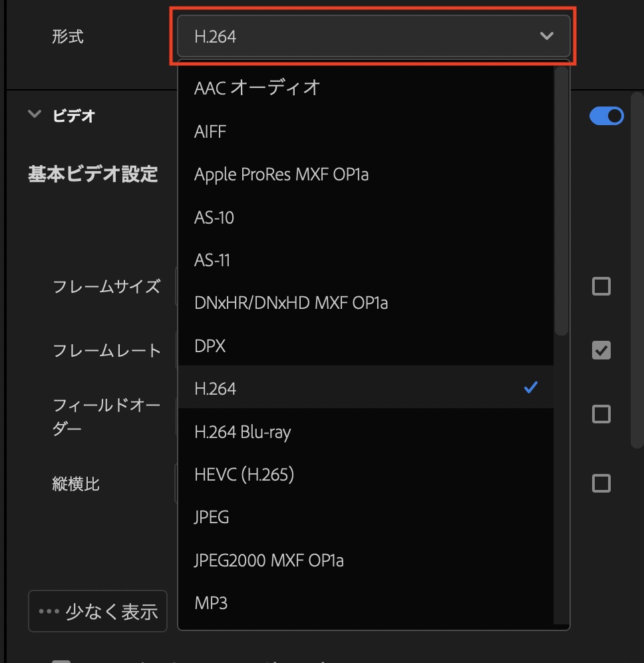Click the 基本ビデオ設定 heading text
This screenshot has width=644, height=663.
pos(93,174)
